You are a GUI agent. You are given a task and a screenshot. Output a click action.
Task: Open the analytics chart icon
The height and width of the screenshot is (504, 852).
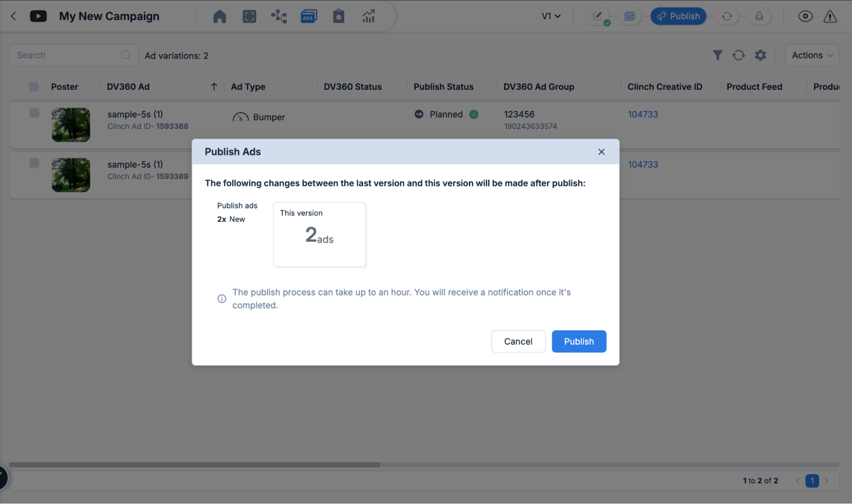click(368, 16)
